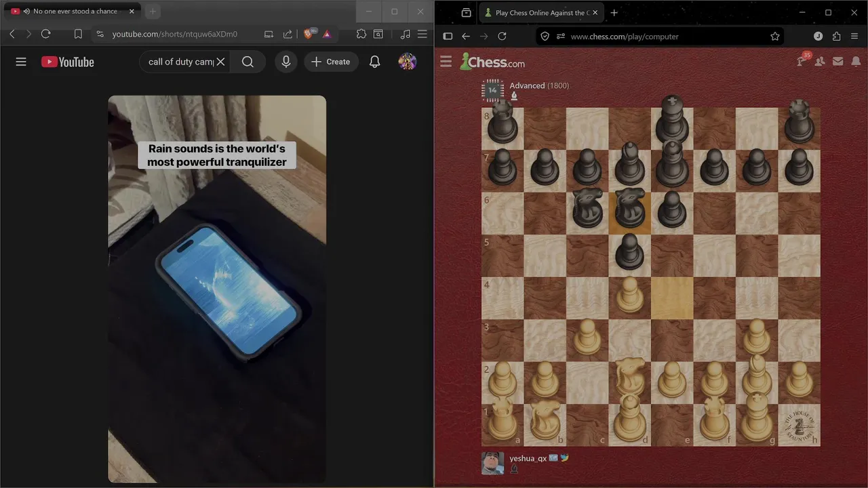Click the rain sounds Shorts video
This screenshot has width=868, height=488.
point(217,289)
